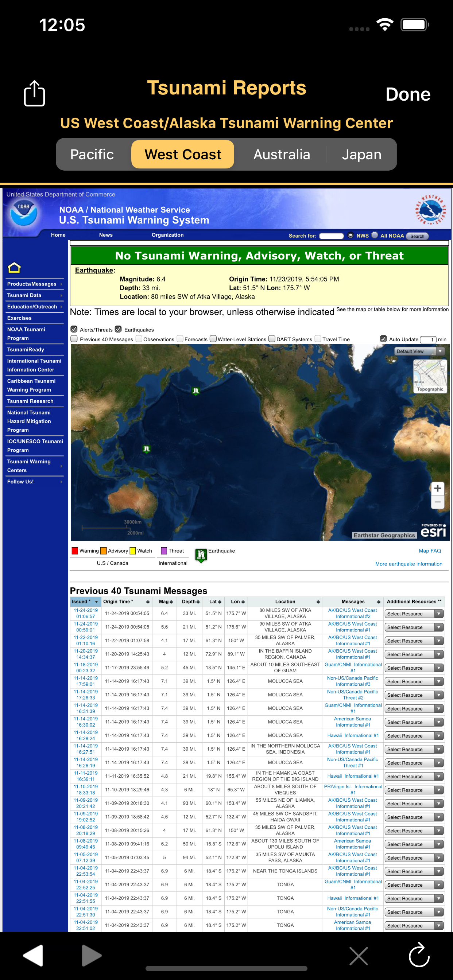Screen dimensions: 453x980
Task: Disable the Auto Update checkbox
Action: pos(383,339)
